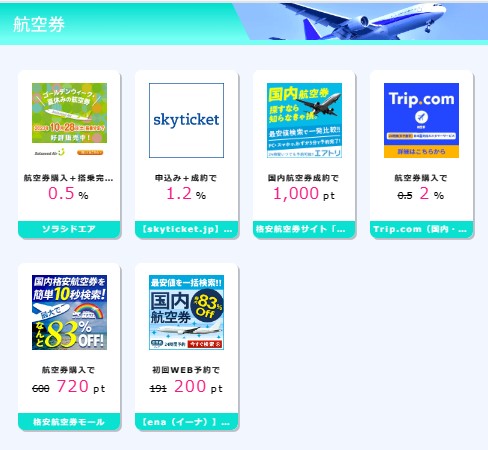
Task: Click the 200 pt reward amount
Action: (x=198, y=387)
